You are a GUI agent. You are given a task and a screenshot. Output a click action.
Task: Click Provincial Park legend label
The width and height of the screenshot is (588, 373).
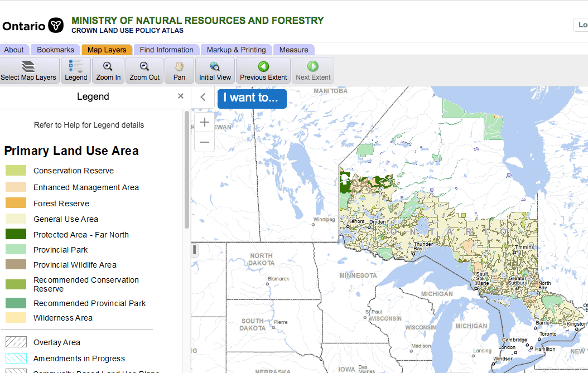click(60, 250)
